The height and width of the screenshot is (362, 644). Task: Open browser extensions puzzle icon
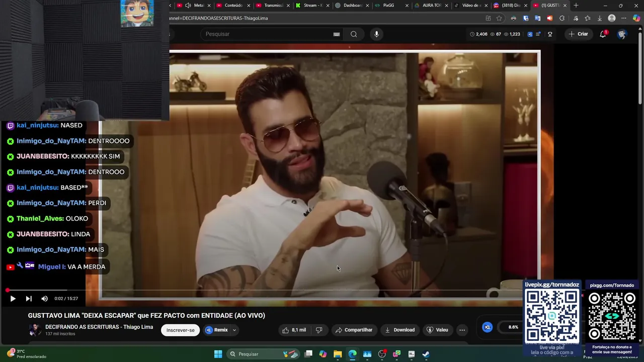pos(562,18)
